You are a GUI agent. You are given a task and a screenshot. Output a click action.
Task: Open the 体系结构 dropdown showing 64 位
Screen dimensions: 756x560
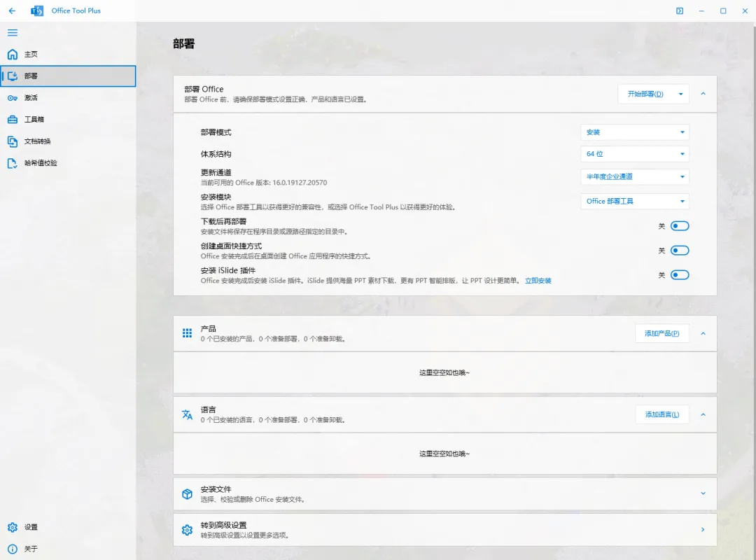click(635, 154)
